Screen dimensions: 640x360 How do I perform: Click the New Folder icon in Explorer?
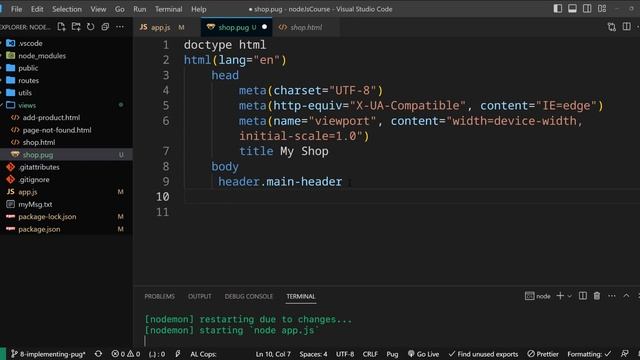76,27
